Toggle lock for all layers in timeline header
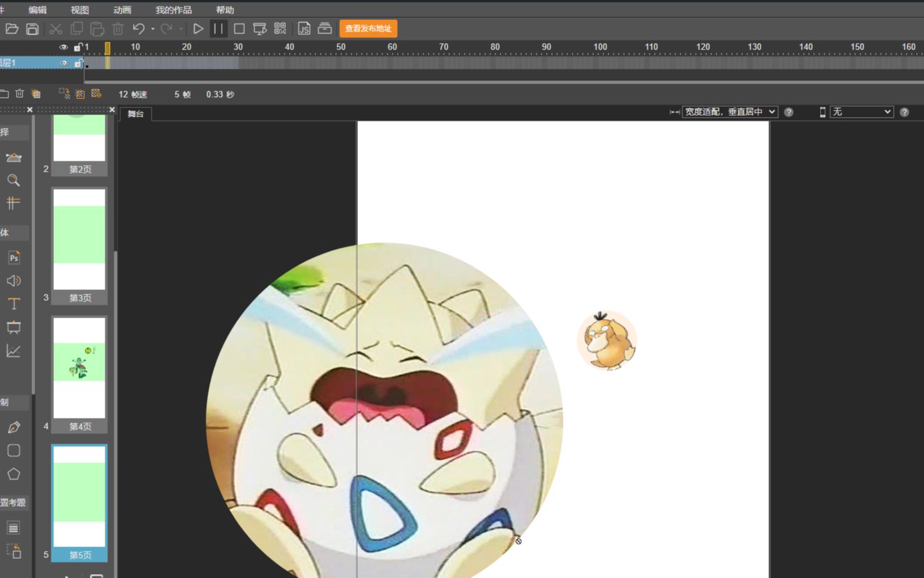Screen dimensions: 924x578 (x=78, y=47)
